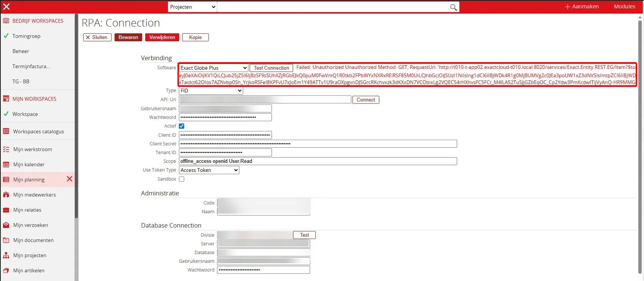Image resolution: width=644 pixels, height=281 pixels.
Task: Click the Mijn kalender calendar icon
Action: 6,164
